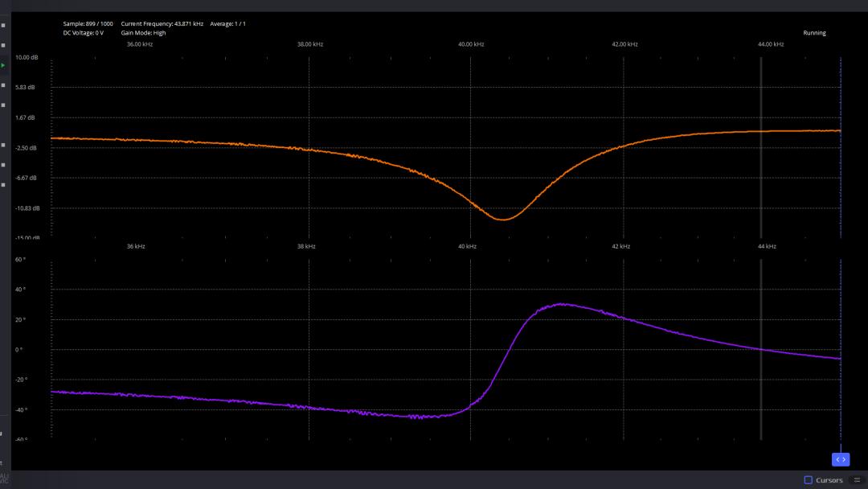This screenshot has height=489, width=868.
Task: Click the 60° phase axis label
Action: (20, 260)
